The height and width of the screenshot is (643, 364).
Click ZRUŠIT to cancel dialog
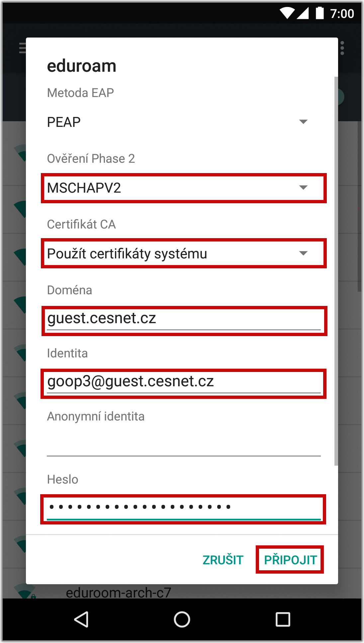click(223, 560)
